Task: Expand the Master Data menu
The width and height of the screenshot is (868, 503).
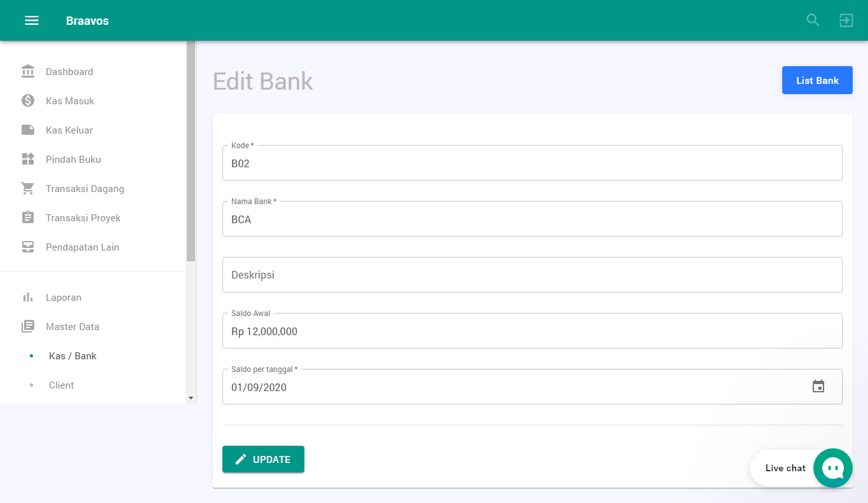Action: click(x=72, y=327)
